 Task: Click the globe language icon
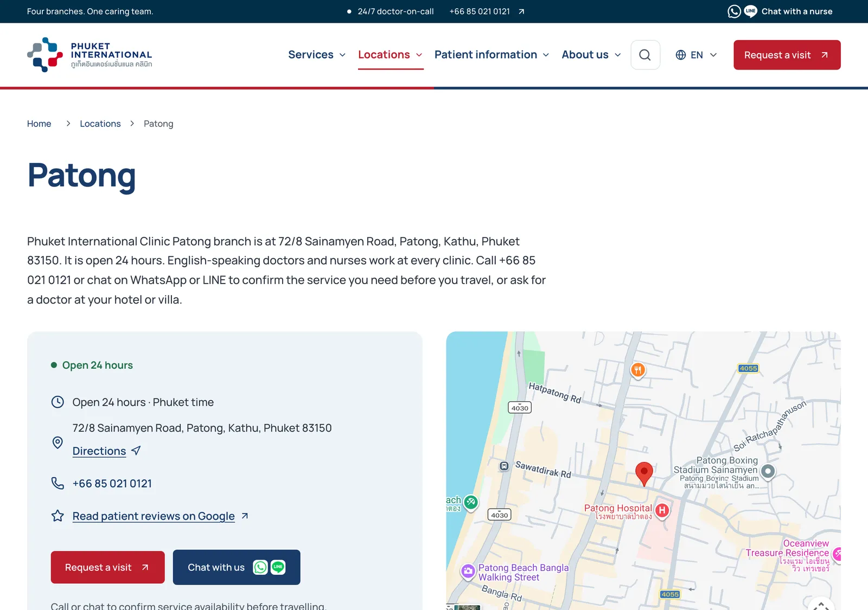point(681,55)
